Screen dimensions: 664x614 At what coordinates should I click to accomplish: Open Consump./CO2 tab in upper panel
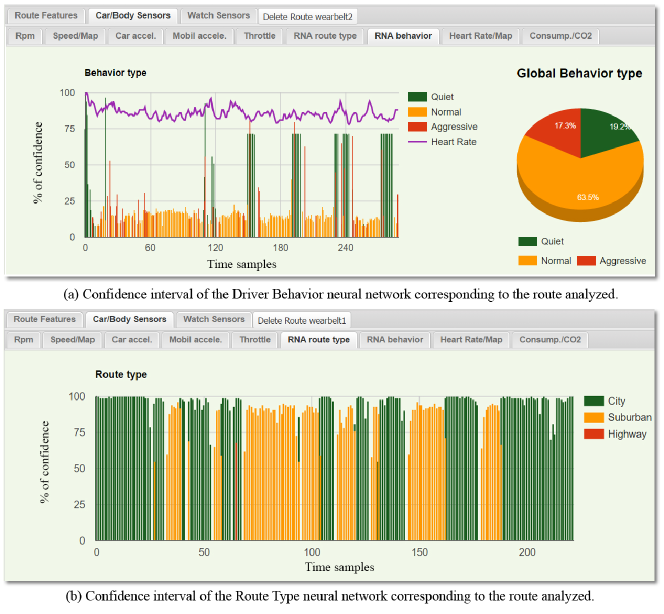pyautogui.click(x=561, y=36)
